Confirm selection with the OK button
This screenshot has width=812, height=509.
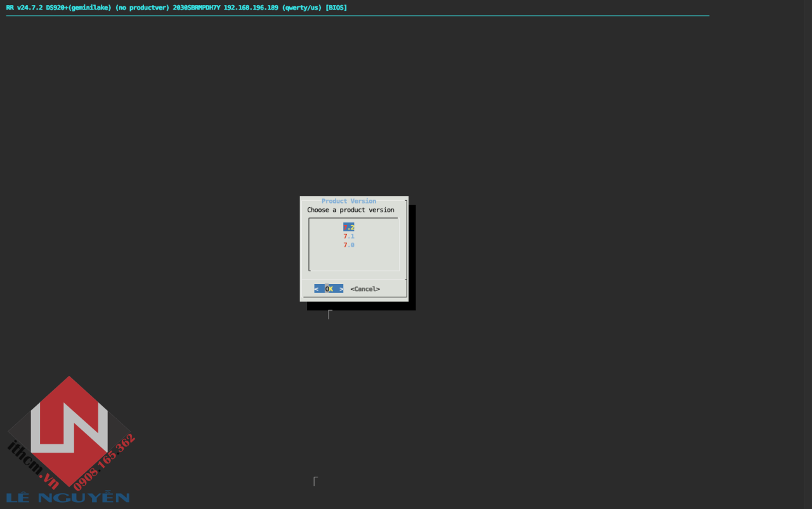(x=329, y=288)
